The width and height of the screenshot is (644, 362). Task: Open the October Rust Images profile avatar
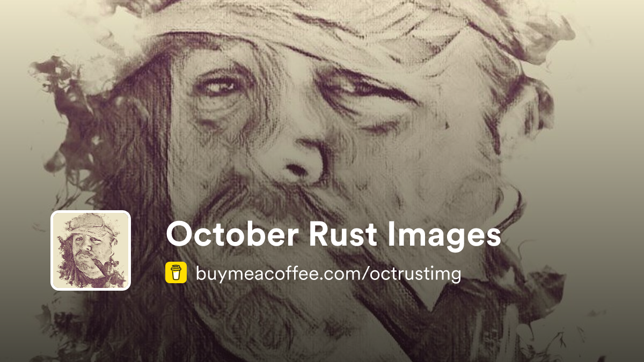[91, 250]
